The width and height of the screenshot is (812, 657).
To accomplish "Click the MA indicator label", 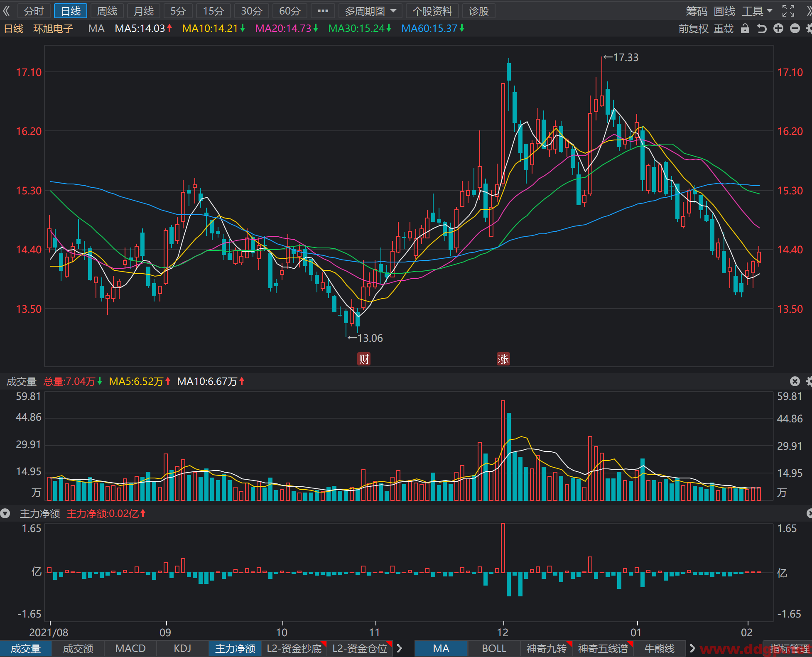I will pyautogui.click(x=96, y=29).
